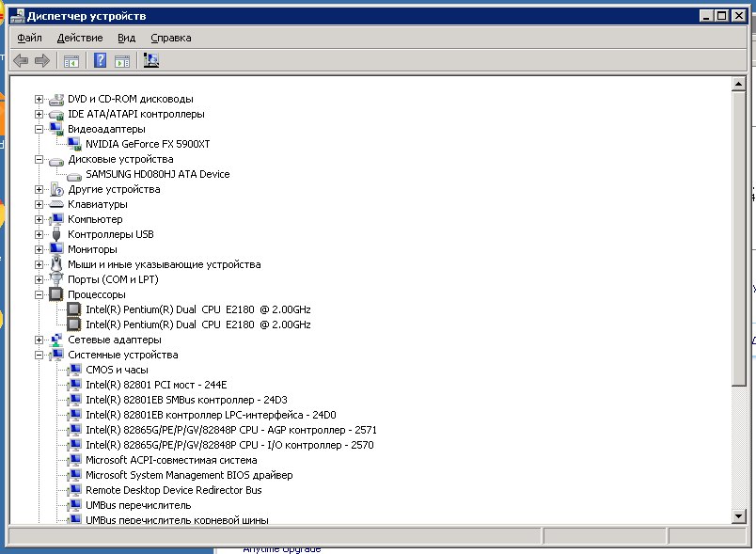
Task: Click the first Pentium E2180 processor icon
Action: tap(74, 309)
